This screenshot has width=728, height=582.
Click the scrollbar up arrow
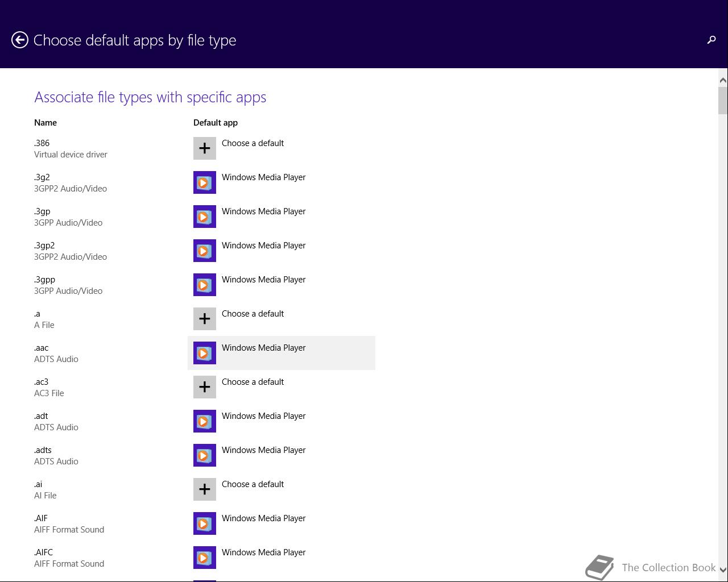pos(723,81)
